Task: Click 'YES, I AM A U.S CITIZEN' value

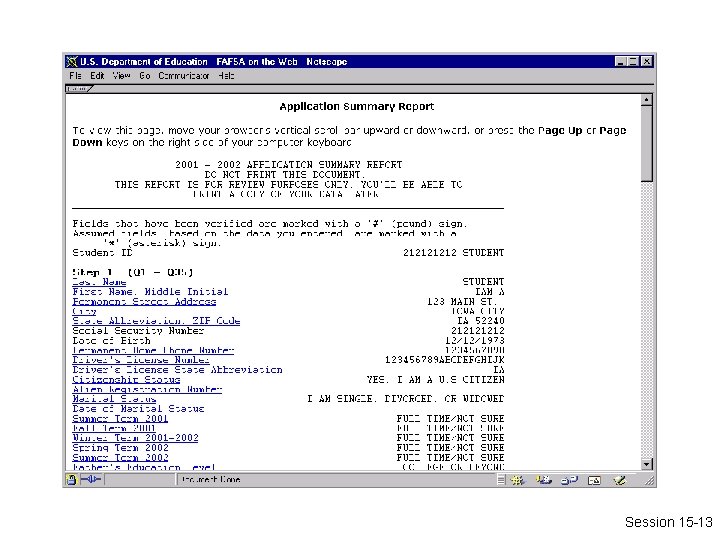Action: coord(435,380)
